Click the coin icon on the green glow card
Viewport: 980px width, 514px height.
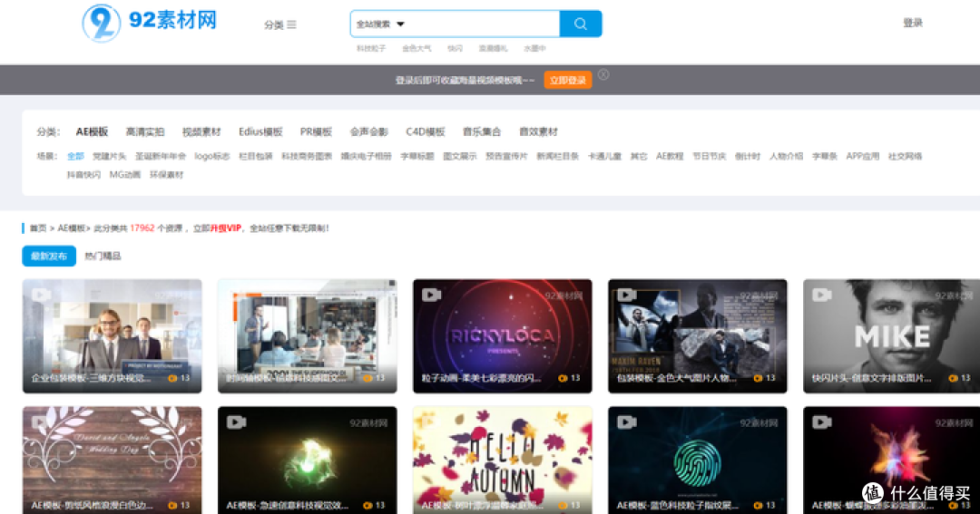point(367,505)
